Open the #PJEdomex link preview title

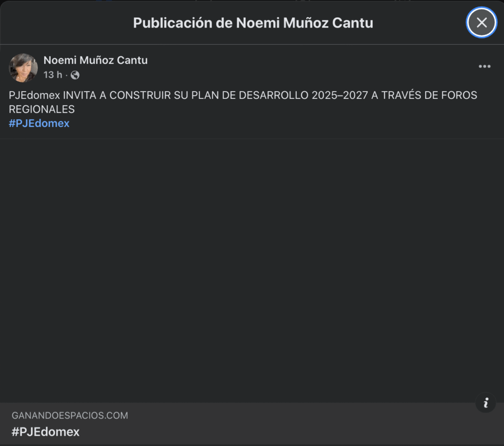pyautogui.click(x=45, y=432)
